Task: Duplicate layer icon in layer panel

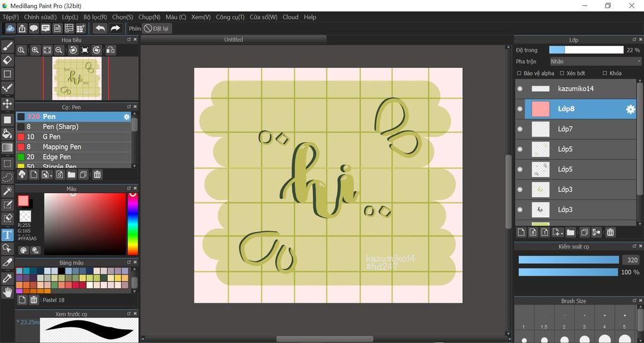Action: [584, 232]
